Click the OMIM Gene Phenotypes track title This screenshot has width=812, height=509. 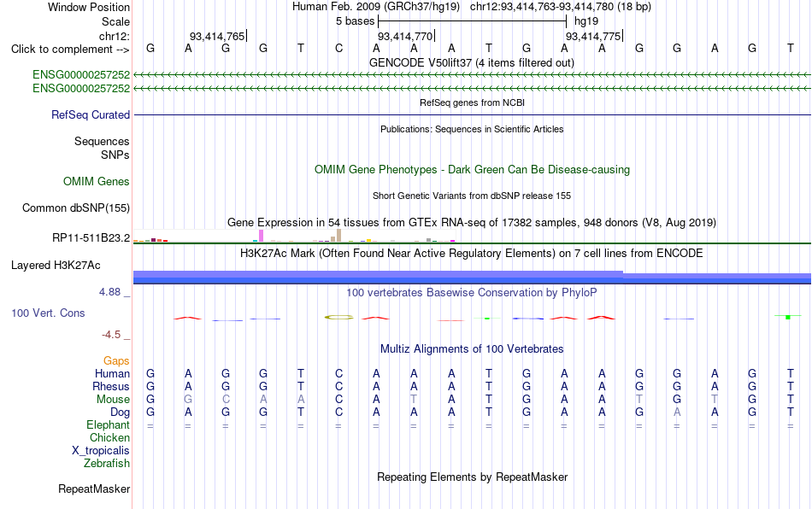473,170
